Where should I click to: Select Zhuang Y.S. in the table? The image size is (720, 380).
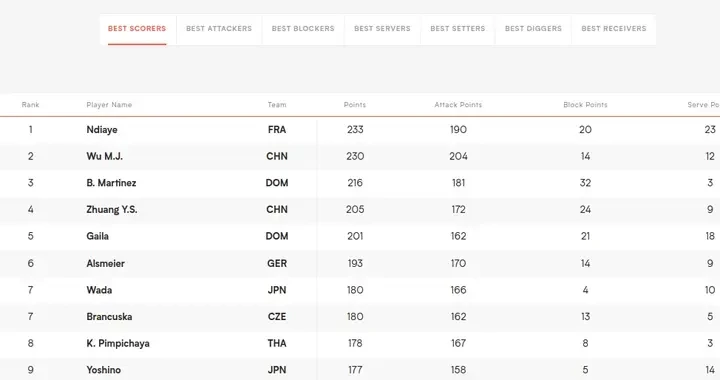click(x=112, y=210)
